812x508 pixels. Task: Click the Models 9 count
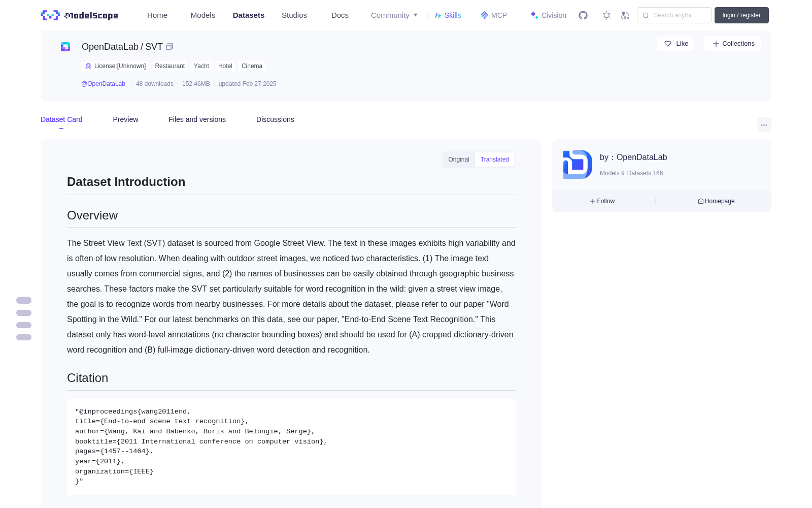pos(612,173)
